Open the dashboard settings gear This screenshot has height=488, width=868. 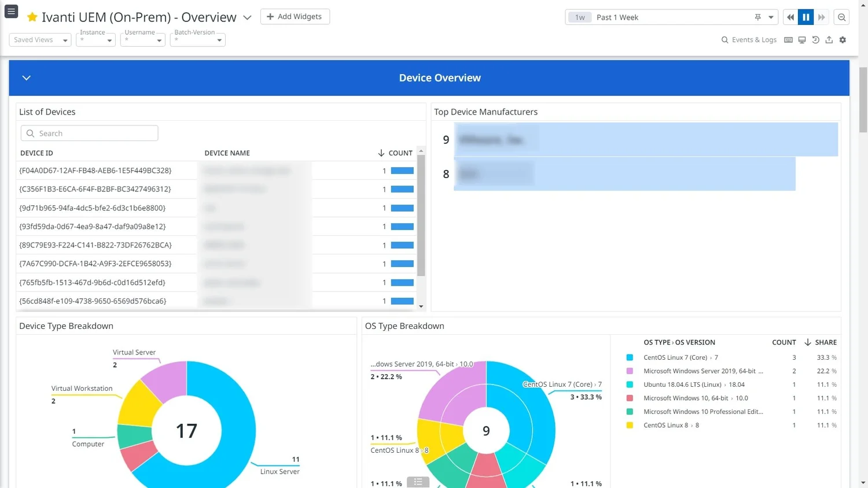[x=843, y=39]
